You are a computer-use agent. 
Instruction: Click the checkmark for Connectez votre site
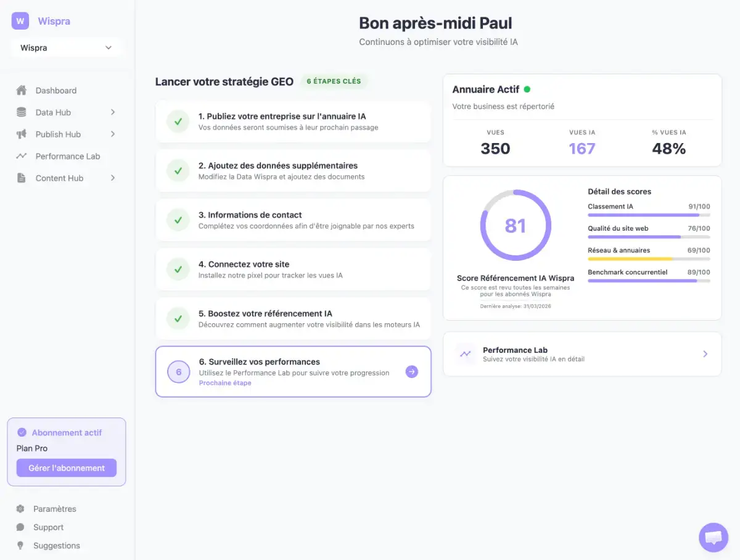pyautogui.click(x=178, y=270)
